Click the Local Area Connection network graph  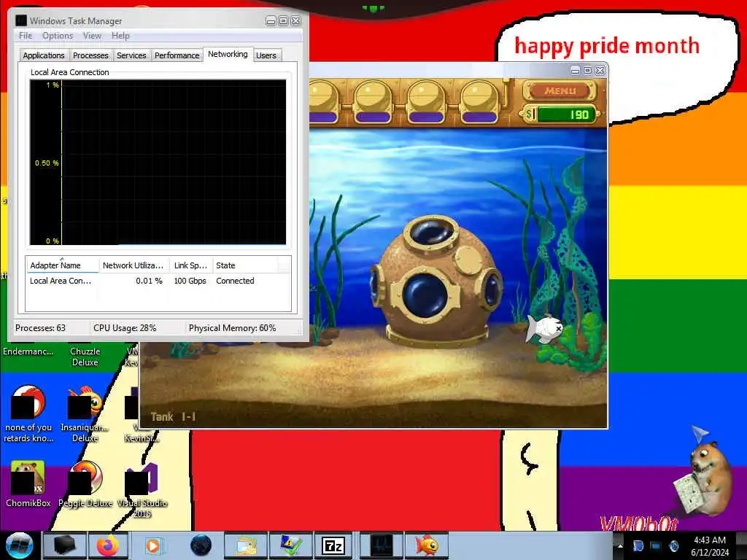tap(158, 162)
